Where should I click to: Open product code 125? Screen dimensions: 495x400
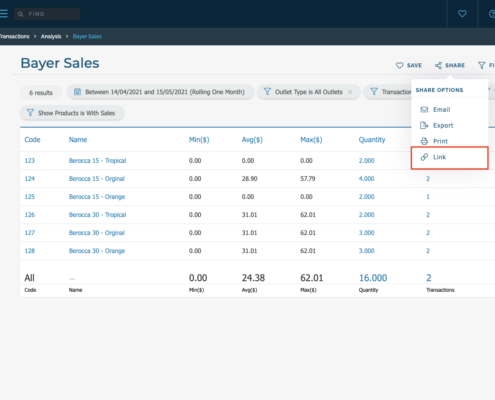click(30, 197)
